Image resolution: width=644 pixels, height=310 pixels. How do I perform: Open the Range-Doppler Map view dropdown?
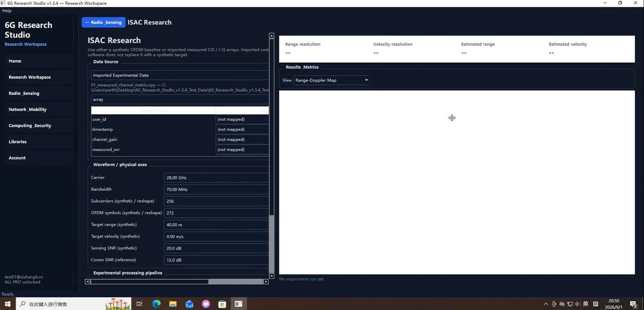click(x=332, y=80)
